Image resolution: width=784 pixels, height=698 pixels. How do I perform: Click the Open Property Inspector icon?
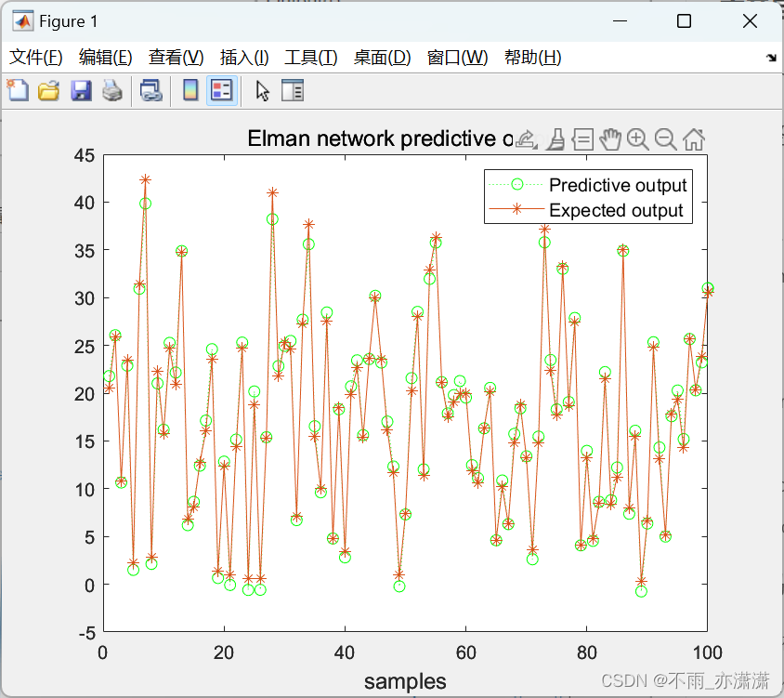293,90
